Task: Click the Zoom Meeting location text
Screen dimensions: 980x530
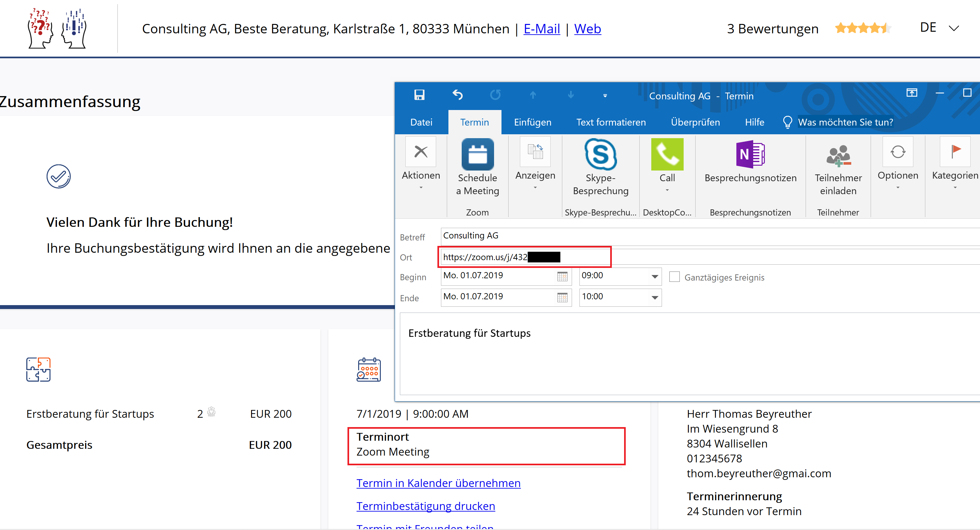Action: point(392,452)
